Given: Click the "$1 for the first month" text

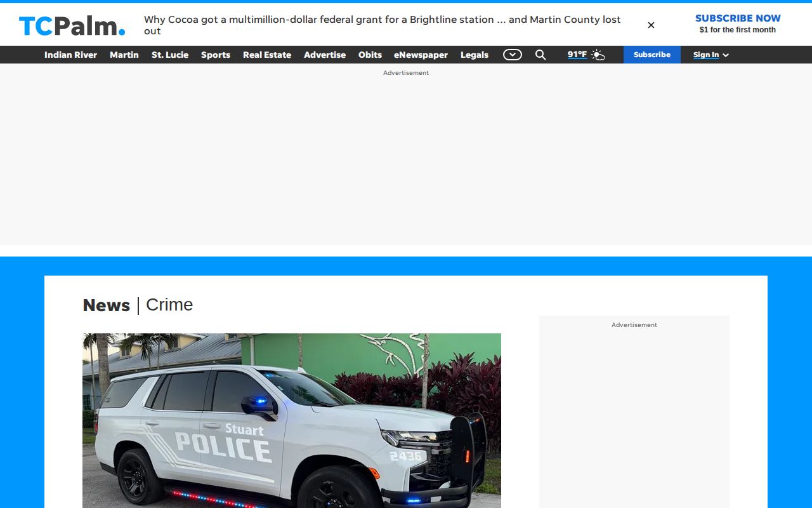Looking at the screenshot, I should point(738,30).
